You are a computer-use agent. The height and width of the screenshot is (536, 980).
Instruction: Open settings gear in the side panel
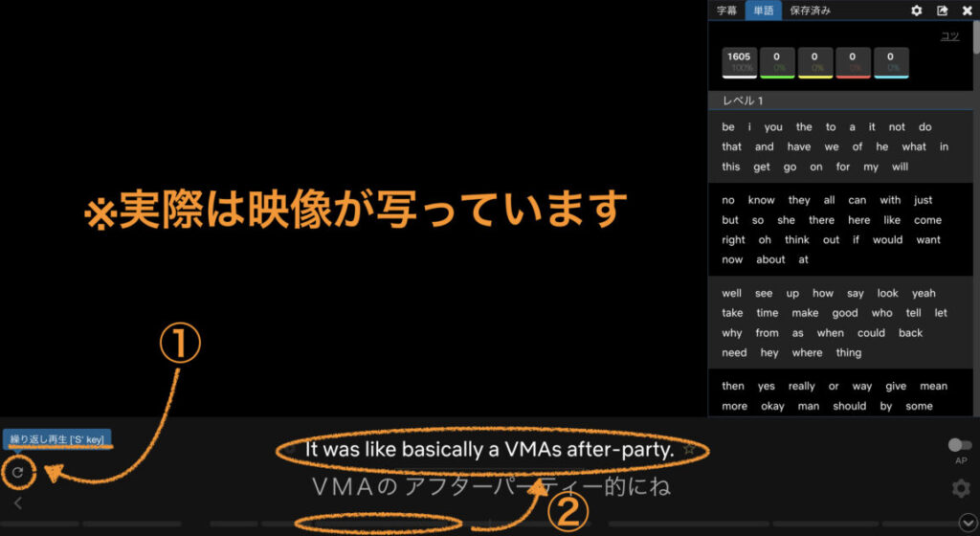pos(916,11)
